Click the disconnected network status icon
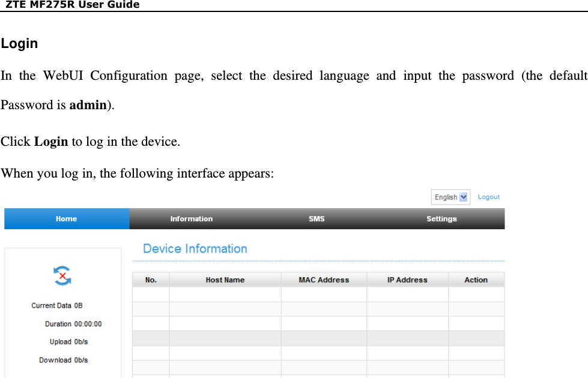 tap(62, 276)
